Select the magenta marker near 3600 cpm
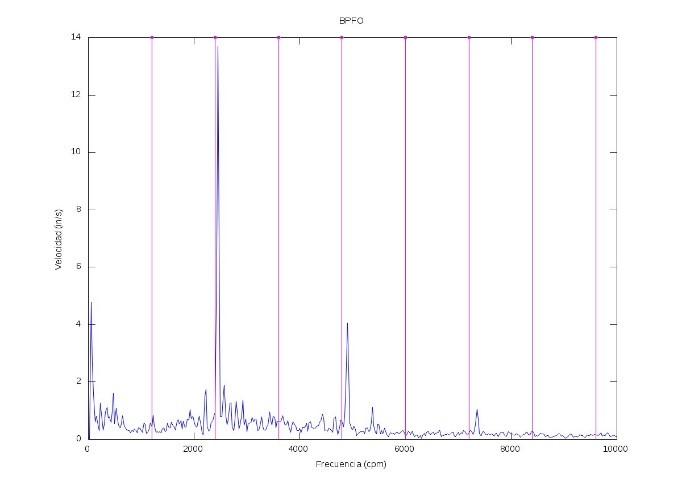 point(278,37)
